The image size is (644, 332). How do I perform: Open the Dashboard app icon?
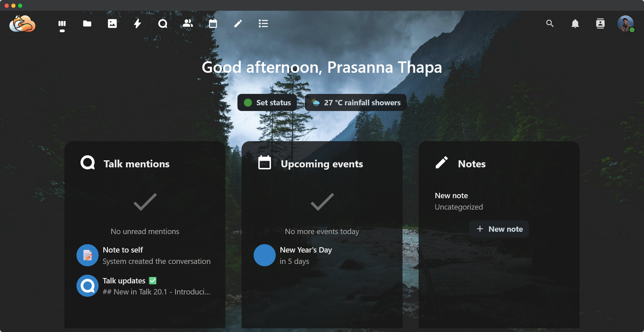click(62, 23)
